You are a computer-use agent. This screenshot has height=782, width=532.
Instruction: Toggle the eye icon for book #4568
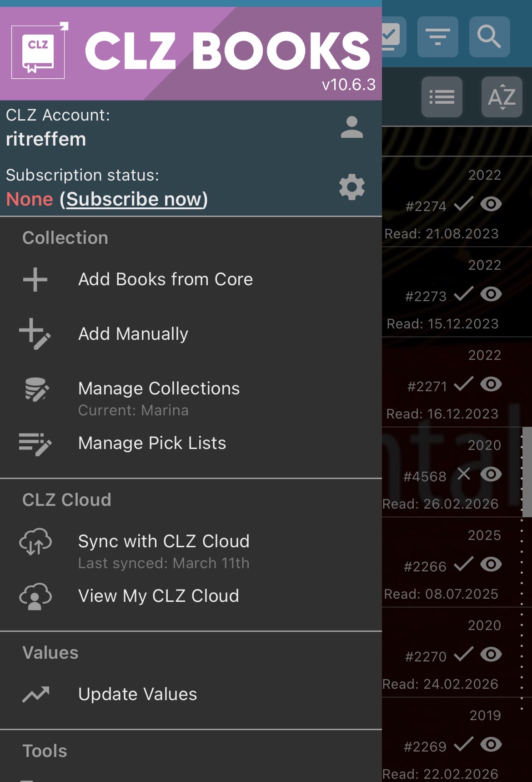coord(491,474)
